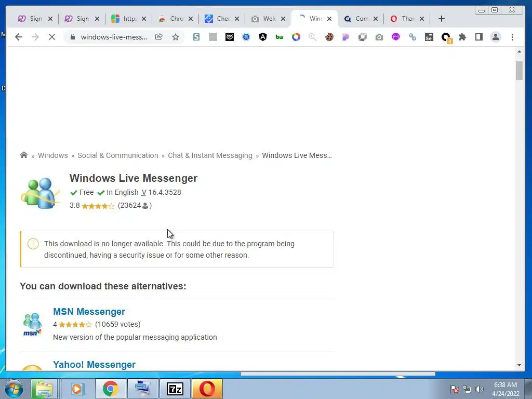Viewport: 532px width, 399px height.
Task: Bookmark this page with the star icon
Action: 176,37
